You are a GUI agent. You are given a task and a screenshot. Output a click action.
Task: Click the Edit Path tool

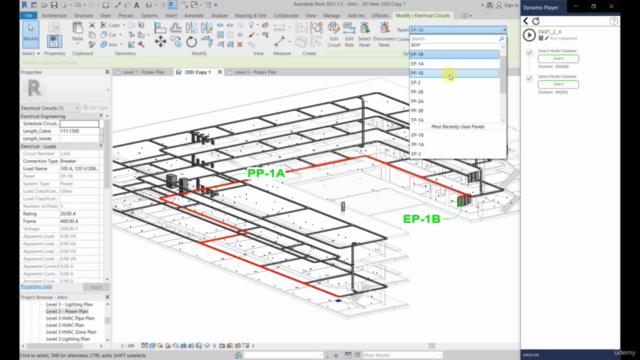pyautogui.click(x=349, y=34)
